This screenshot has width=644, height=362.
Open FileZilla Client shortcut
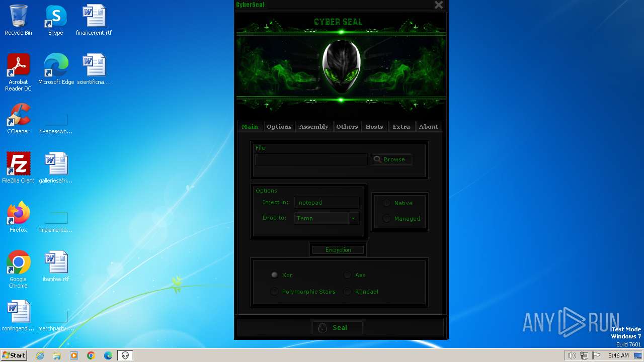coord(18,168)
